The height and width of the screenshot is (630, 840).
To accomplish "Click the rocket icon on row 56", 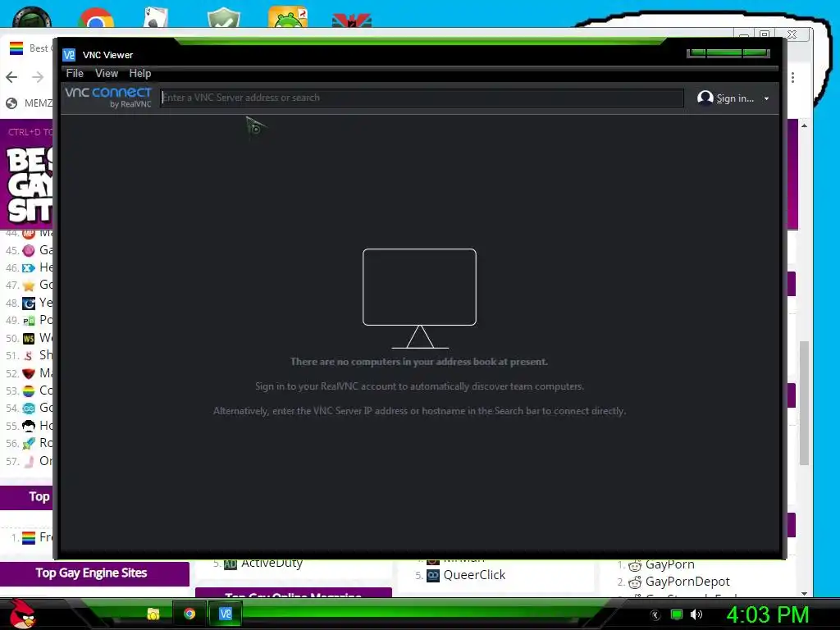I will (29, 443).
